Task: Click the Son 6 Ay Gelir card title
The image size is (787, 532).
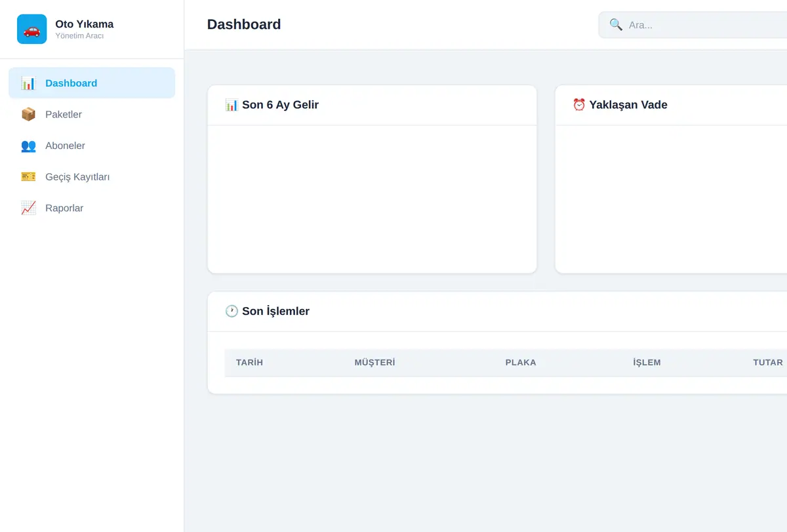Action: pyautogui.click(x=280, y=105)
